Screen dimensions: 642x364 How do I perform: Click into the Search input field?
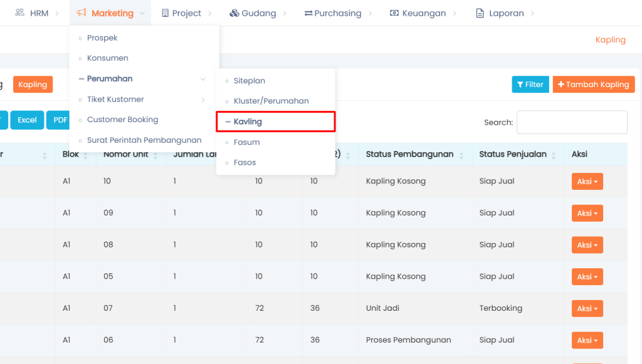tap(571, 122)
